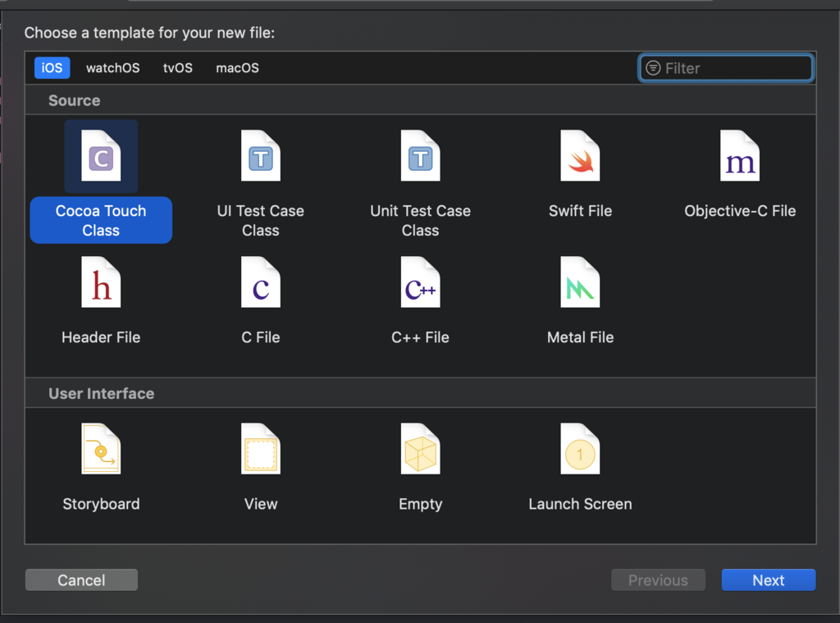Select the Metal File icon
The width and height of the screenshot is (840, 623).
[580, 282]
